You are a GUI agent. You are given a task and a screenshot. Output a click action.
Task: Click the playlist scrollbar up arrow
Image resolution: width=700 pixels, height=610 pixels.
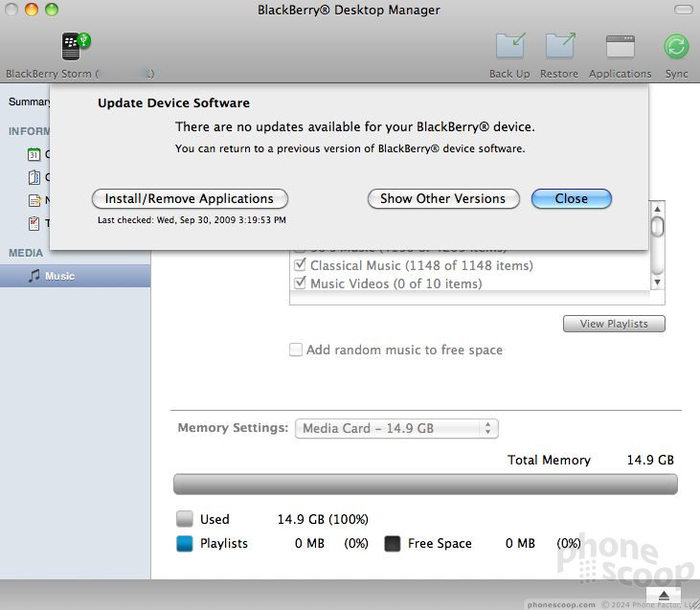657,209
